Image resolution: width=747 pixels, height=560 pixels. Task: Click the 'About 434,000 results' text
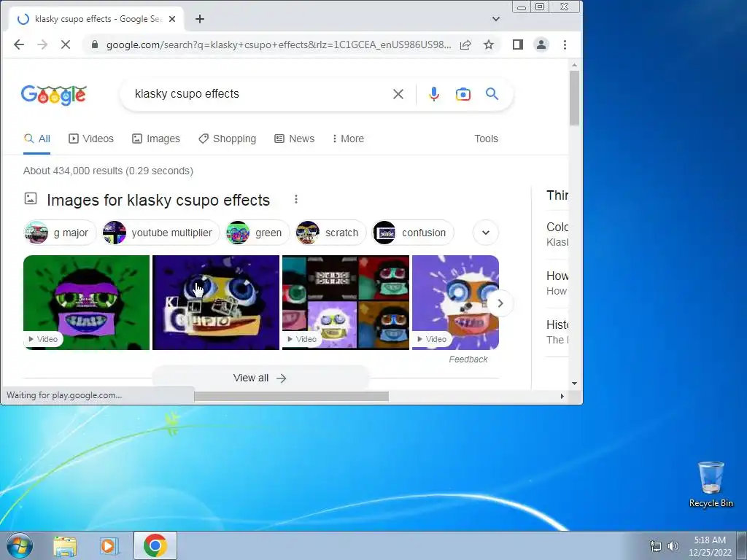[108, 171]
